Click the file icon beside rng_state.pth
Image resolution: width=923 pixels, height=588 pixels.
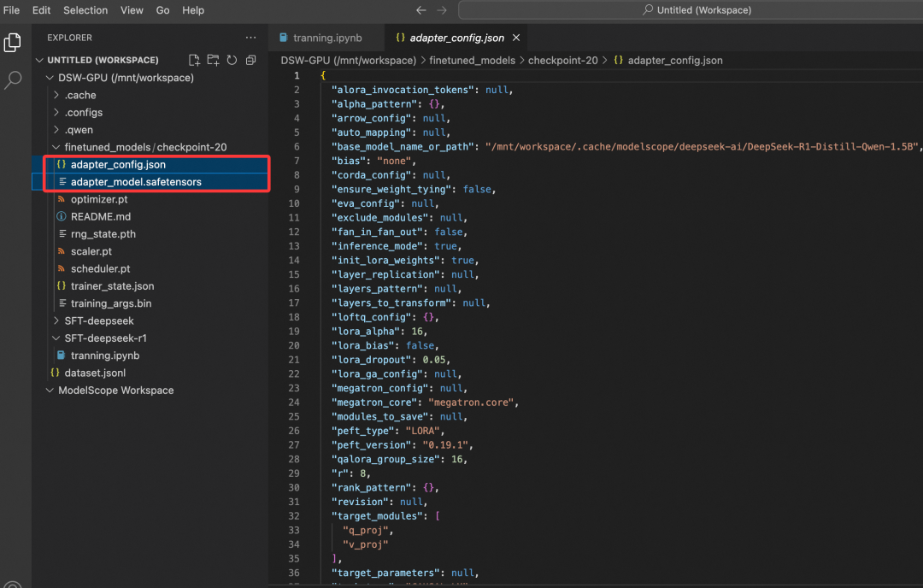coord(62,233)
